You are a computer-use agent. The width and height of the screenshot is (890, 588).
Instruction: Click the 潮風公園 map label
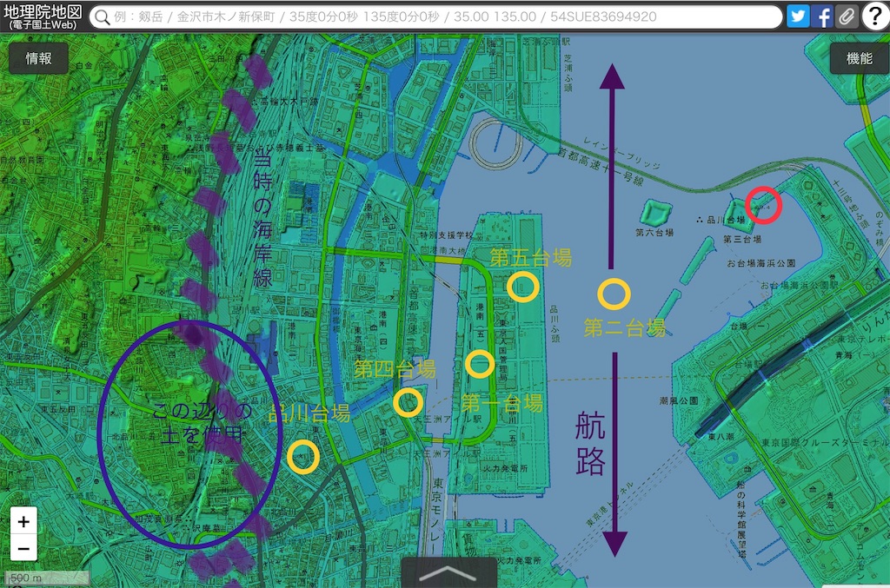678,401
